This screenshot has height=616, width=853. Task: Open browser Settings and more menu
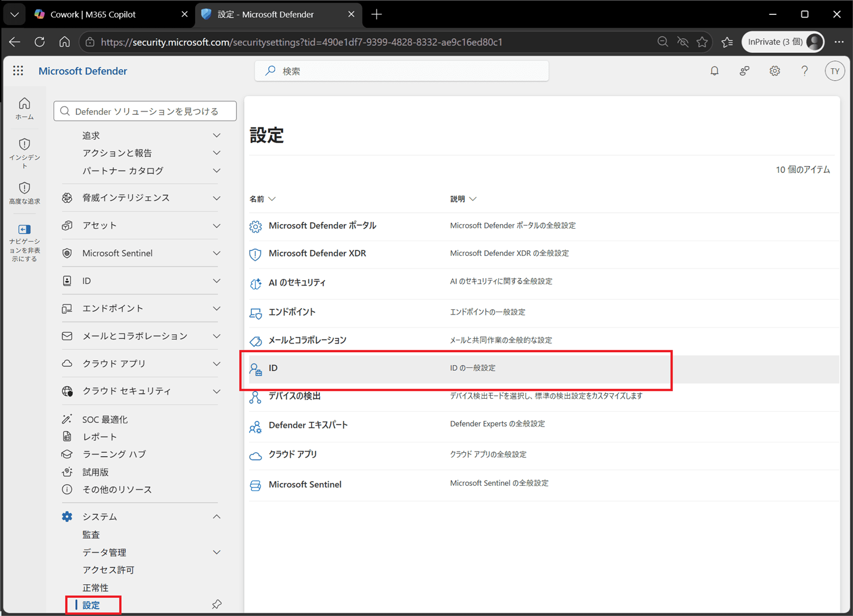tap(839, 42)
